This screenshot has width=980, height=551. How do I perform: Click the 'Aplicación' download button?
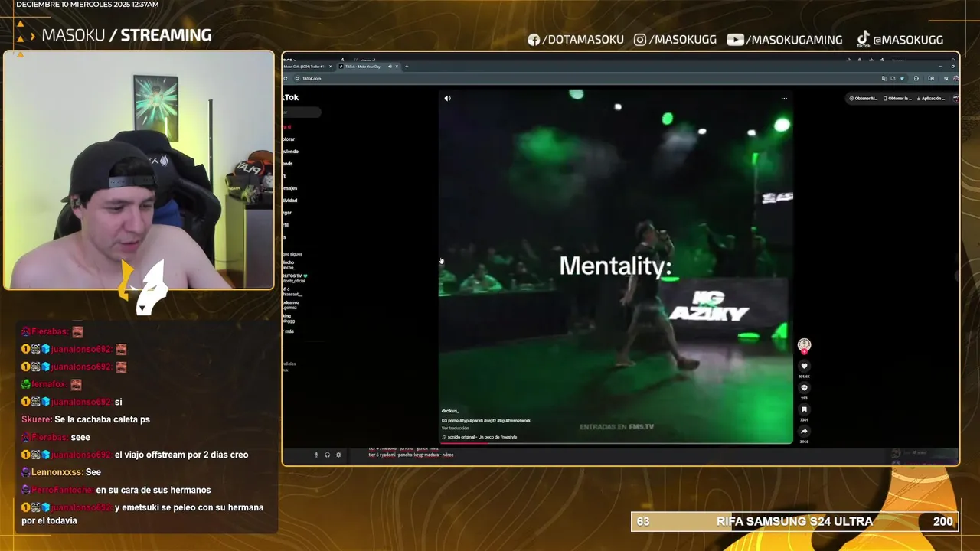933,98
